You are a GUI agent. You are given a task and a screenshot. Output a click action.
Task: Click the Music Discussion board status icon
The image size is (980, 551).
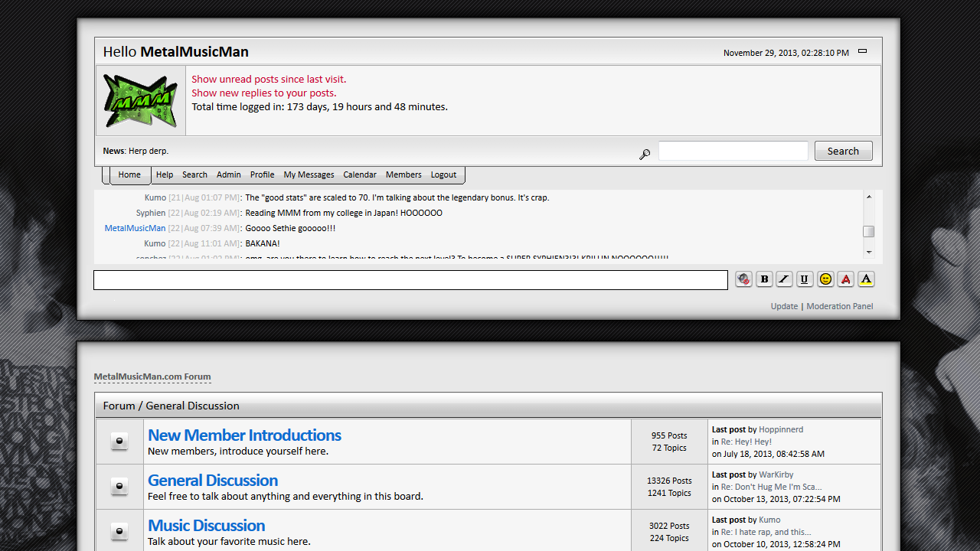tap(119, 532)
